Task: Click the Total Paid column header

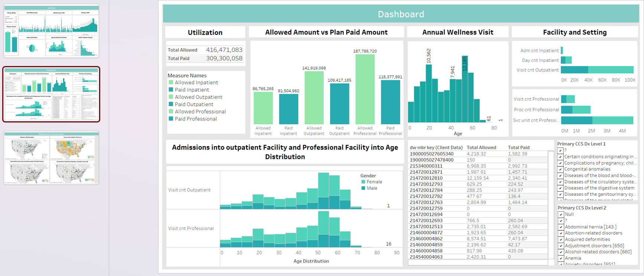Action: click(519, 148)
